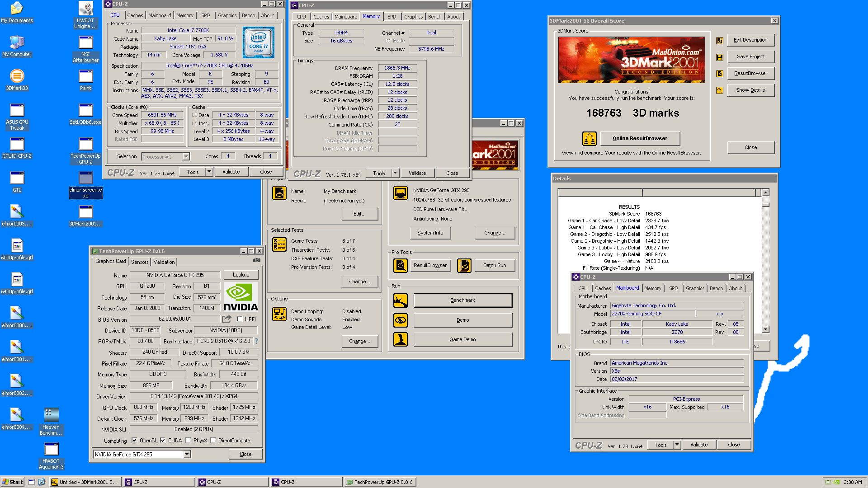Click Lookup button in GPU-Z
This screenshot has height=488, width=868.
(x=241, y=275)
